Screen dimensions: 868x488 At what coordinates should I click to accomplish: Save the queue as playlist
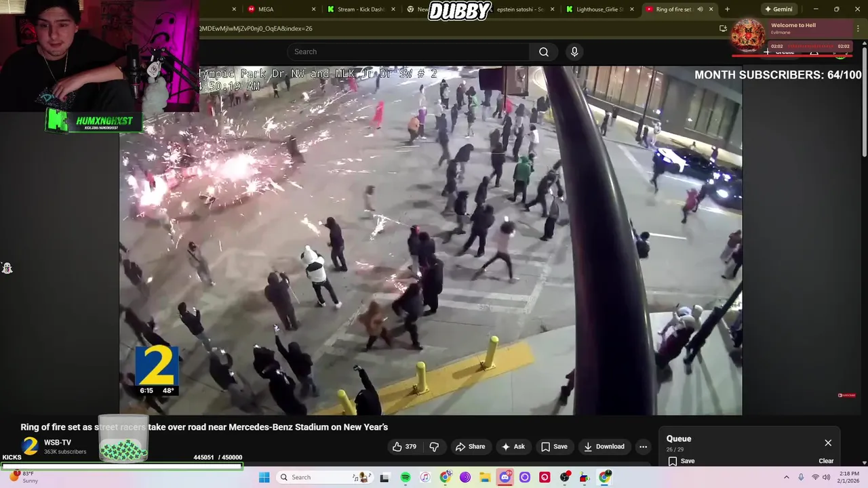tap(681, 461)
